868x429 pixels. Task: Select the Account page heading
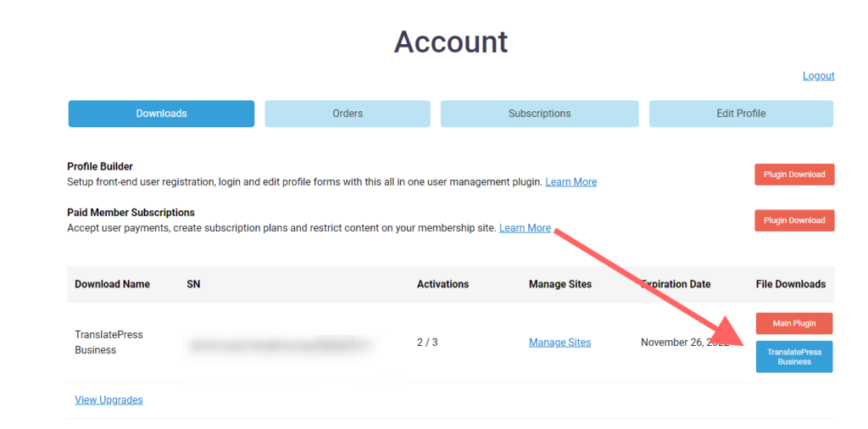pos(451,42)
